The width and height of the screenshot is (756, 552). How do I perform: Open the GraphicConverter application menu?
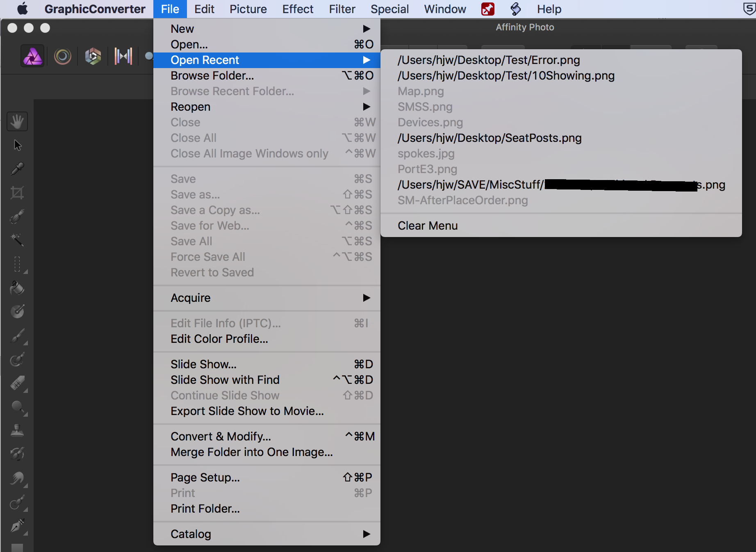coord(95,9)
